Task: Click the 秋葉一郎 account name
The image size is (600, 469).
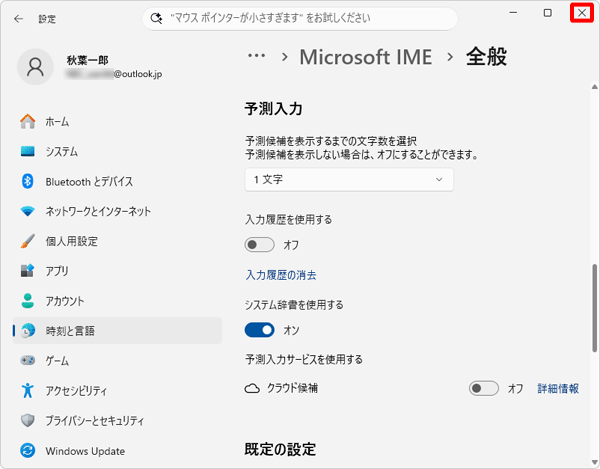Action: (88, 60)
